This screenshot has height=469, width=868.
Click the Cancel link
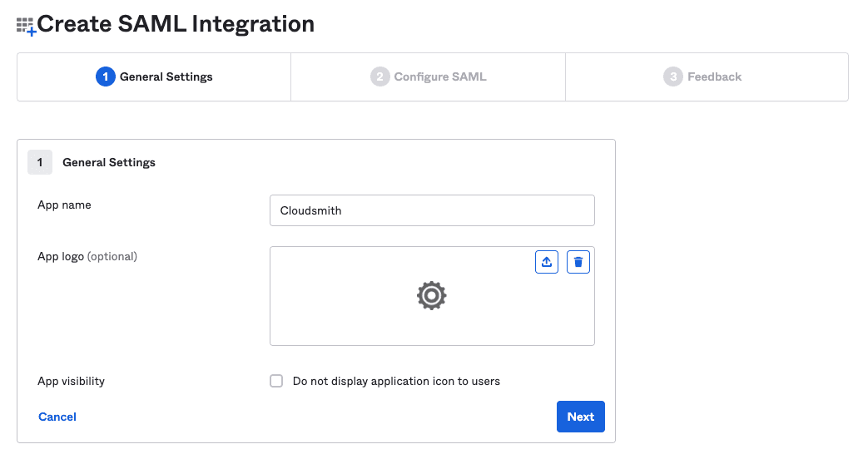tap(57, 417)
